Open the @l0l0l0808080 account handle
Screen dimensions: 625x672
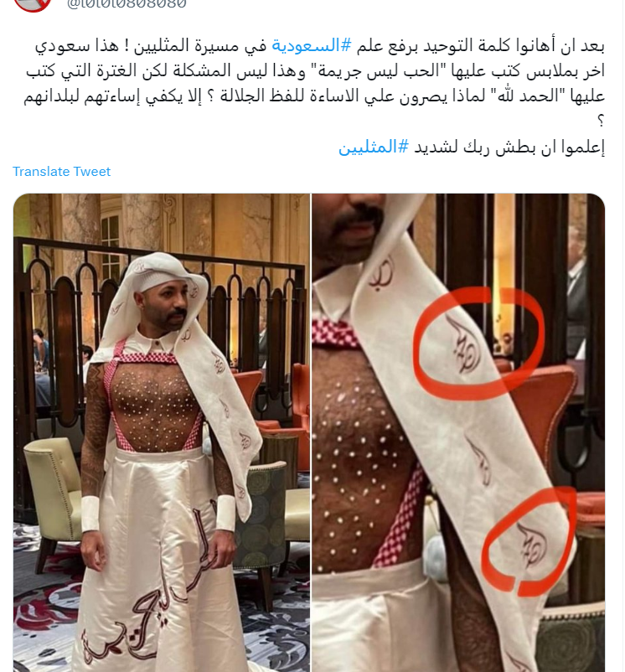[127, 4]
